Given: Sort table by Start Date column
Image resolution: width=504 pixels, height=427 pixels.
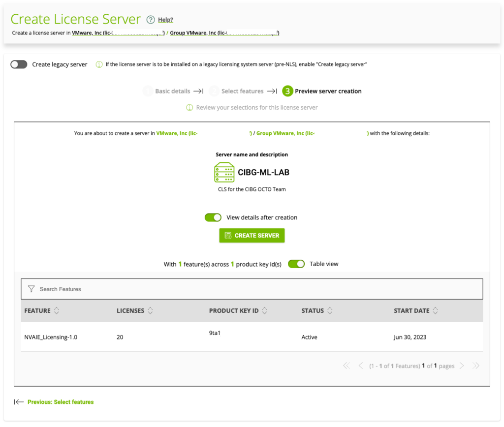Looking at the screenshot, I should (435, 311).
